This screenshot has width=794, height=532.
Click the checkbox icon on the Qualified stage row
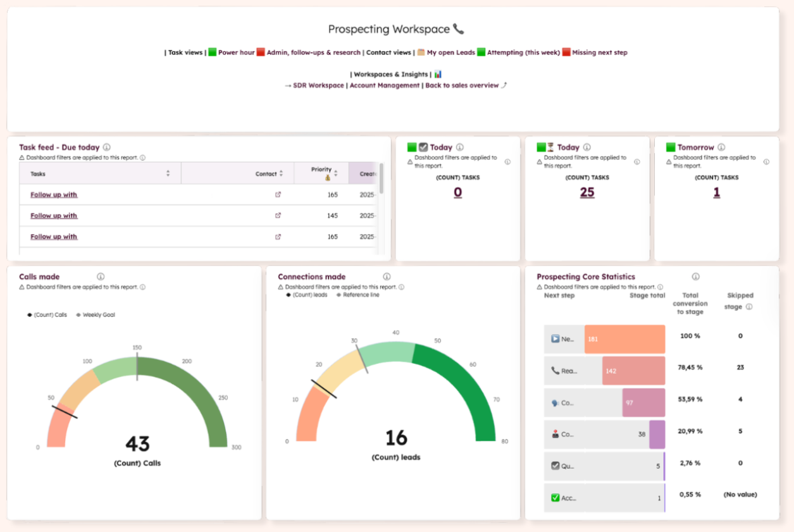point(554,466)
